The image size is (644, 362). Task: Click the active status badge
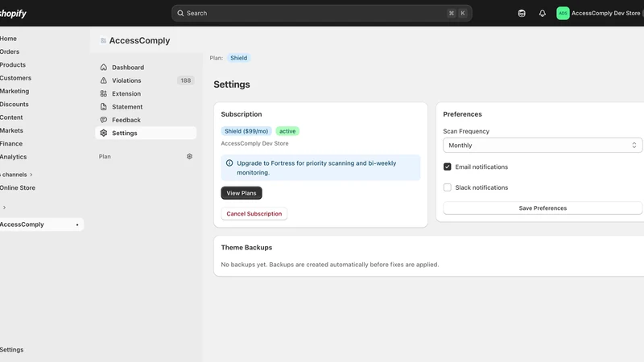click(x=287, y=131)
